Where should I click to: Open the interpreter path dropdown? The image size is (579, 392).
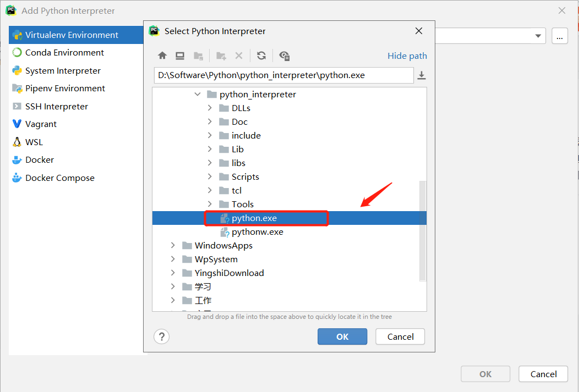coord(538,36)
